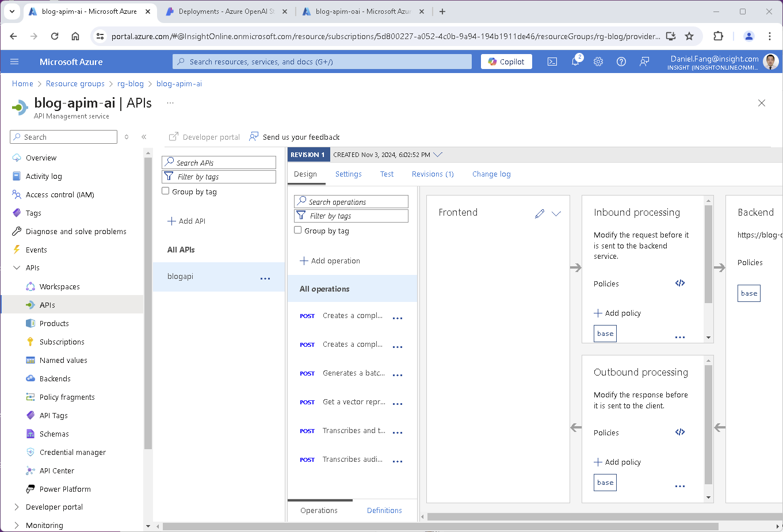This screenshot has width=783, height=532.
Task: Select the Design tab
Action: [x=305, y=174]
